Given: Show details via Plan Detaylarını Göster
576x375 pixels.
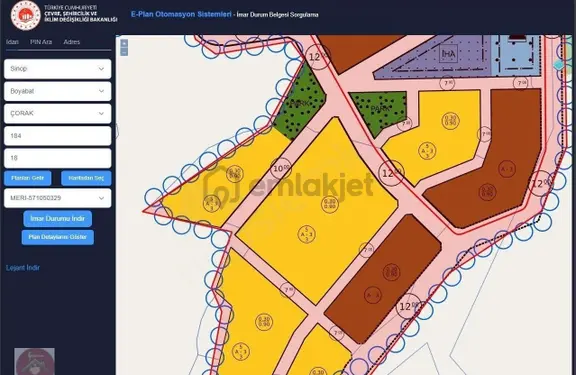Looking at the screenshot, I should click(x=58, y=237).
